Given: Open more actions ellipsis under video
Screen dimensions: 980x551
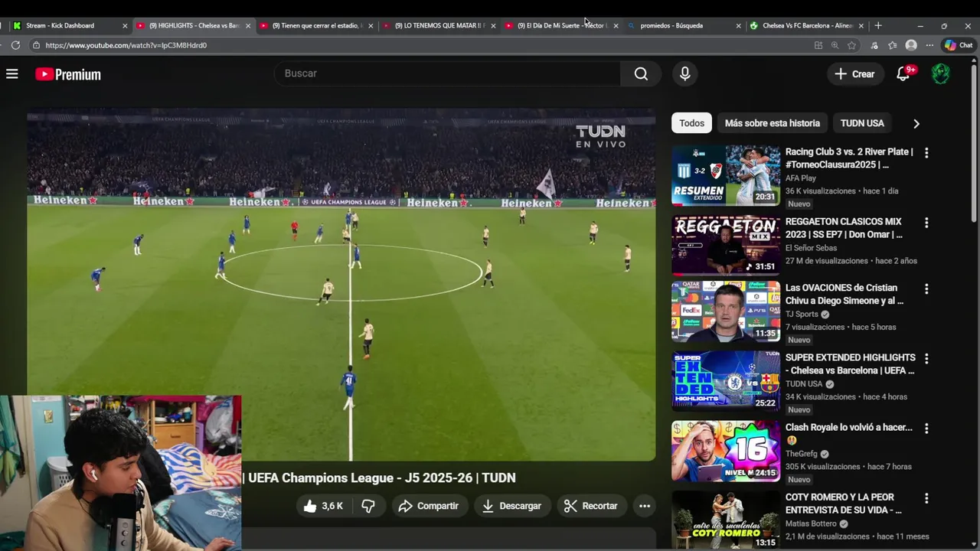Looking at the screenshot, I should click(x=645, y=506).
